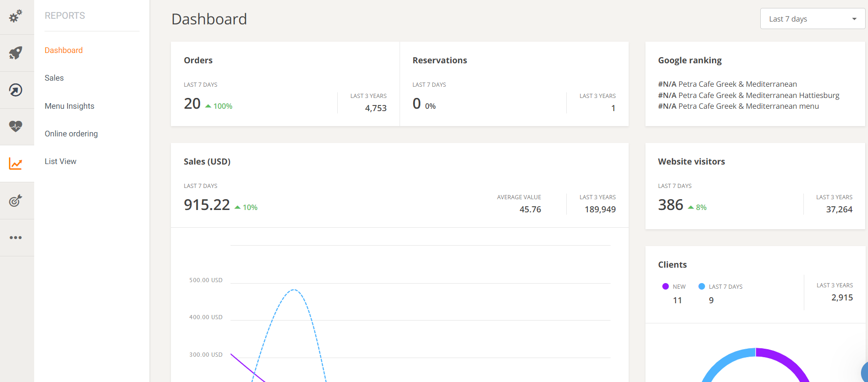The image size is (868, 382).
Task: Click the Orders card heading
Action: (198, 60)
